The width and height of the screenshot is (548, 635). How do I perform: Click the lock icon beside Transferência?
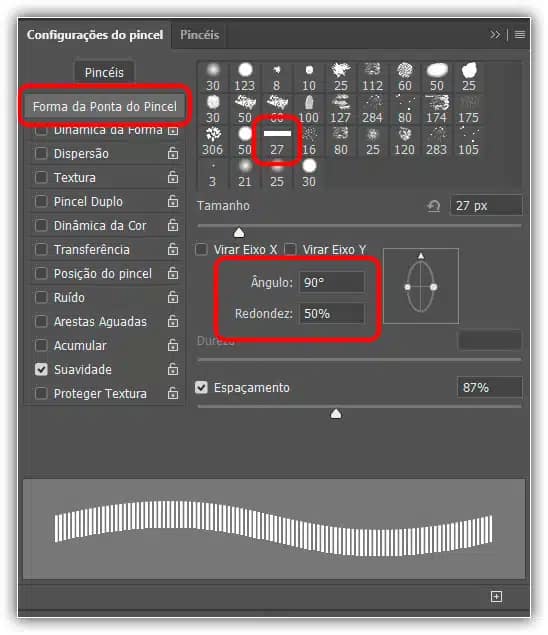click(173, 249)
